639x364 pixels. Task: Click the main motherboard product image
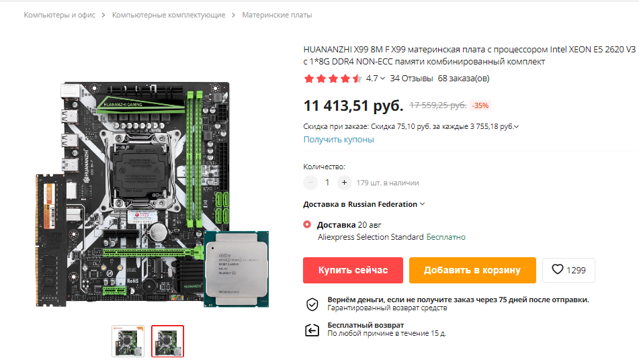152,194
